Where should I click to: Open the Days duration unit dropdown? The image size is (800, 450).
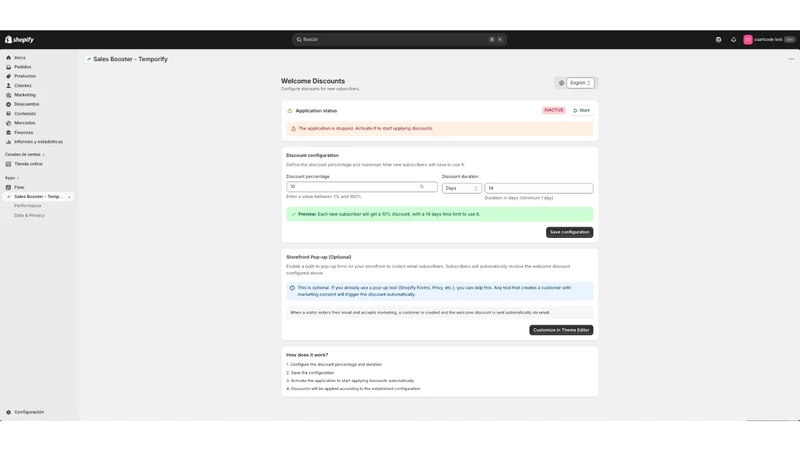461,188
